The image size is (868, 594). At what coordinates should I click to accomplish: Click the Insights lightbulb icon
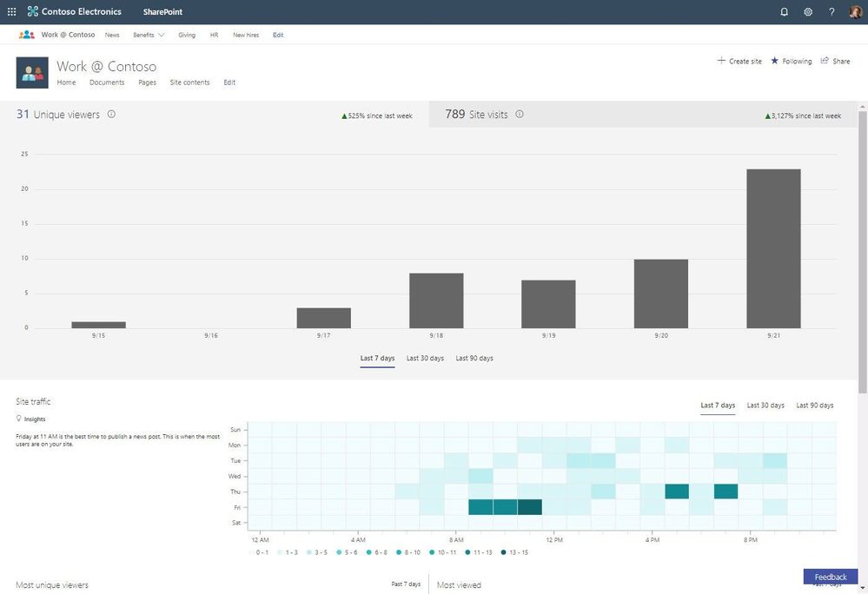pos(19,419)
